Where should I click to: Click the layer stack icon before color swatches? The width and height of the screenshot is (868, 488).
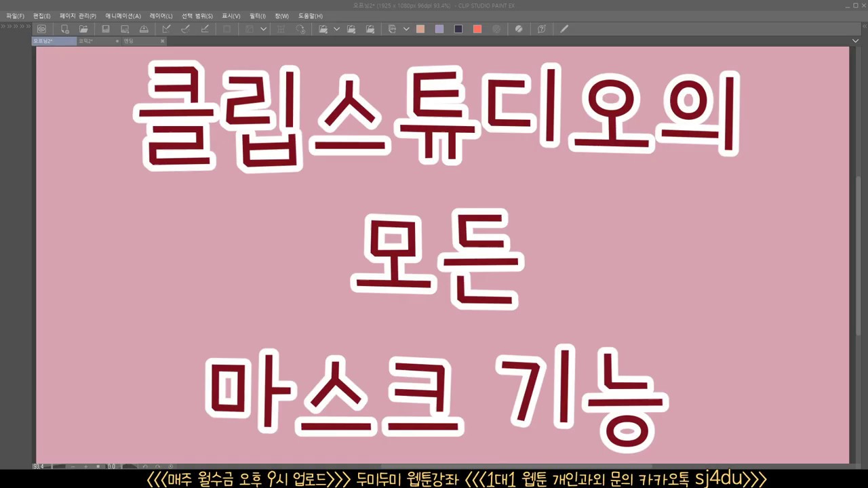[392, 29]
